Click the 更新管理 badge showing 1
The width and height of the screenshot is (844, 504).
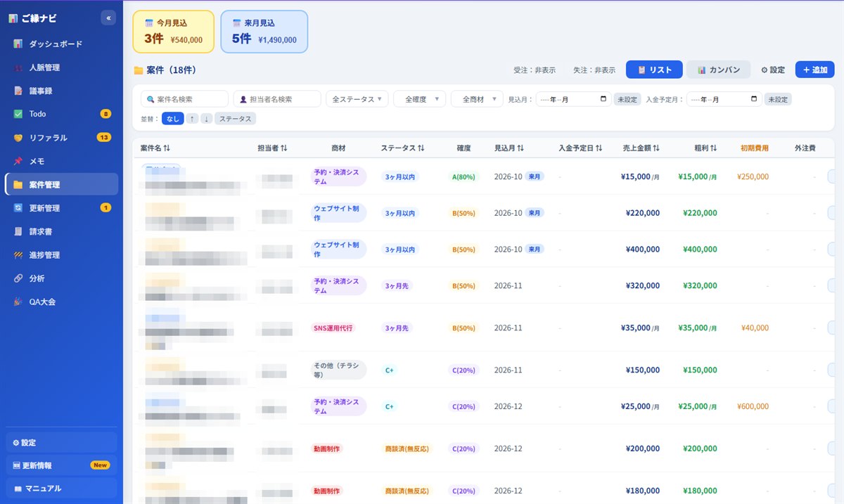(x=105, y=207)
